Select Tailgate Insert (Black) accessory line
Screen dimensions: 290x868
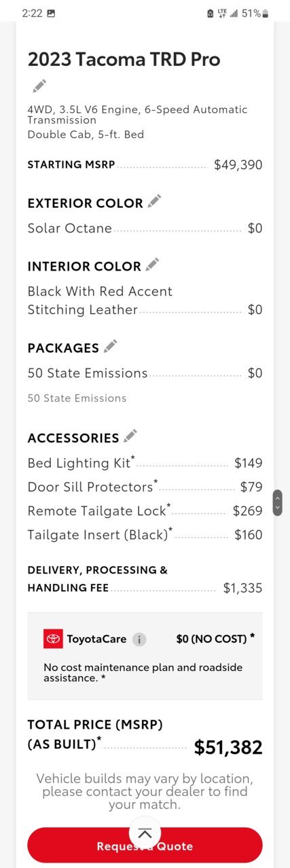point(145,534)
